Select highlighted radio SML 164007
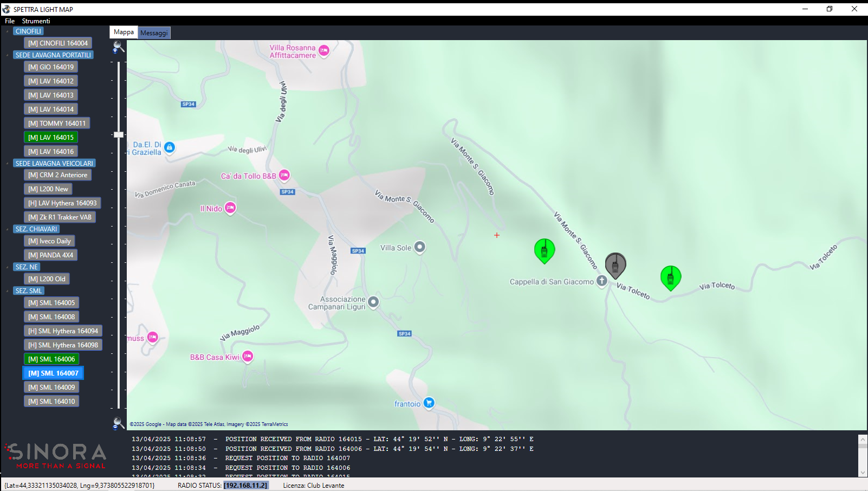This screenshot has width=868, height=491. [x=53, y=373]
